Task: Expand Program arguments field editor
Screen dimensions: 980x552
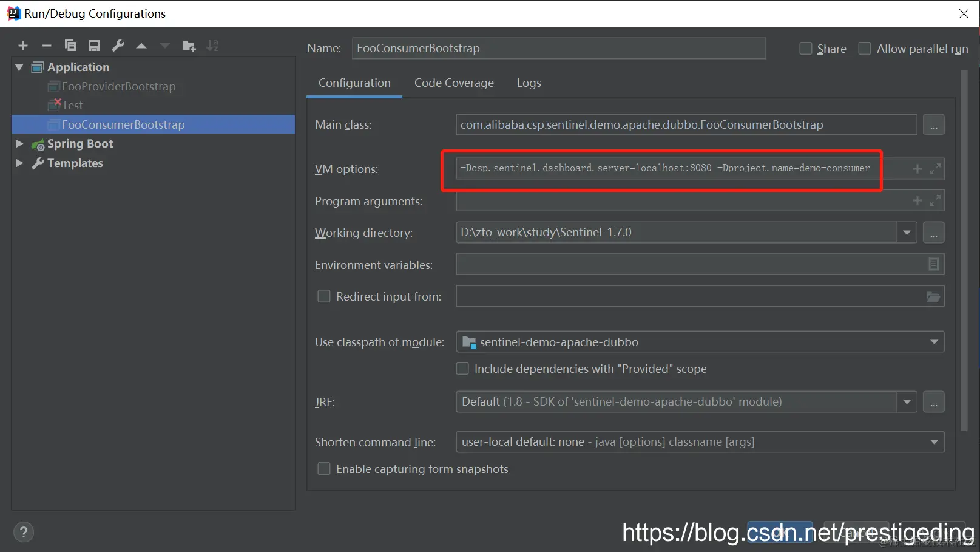Action: 935,200
